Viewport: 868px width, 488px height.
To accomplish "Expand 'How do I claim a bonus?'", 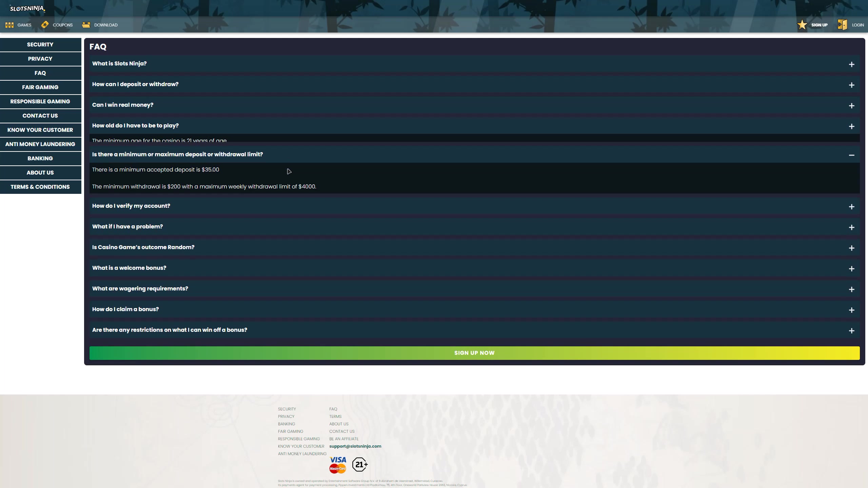I will point(851,310).
